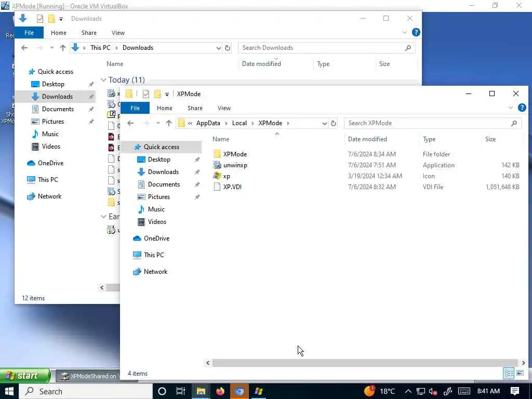This screenshot has width=532, height=399.
Task: Launch Firefox from taskbar
Action: point(220,391)
